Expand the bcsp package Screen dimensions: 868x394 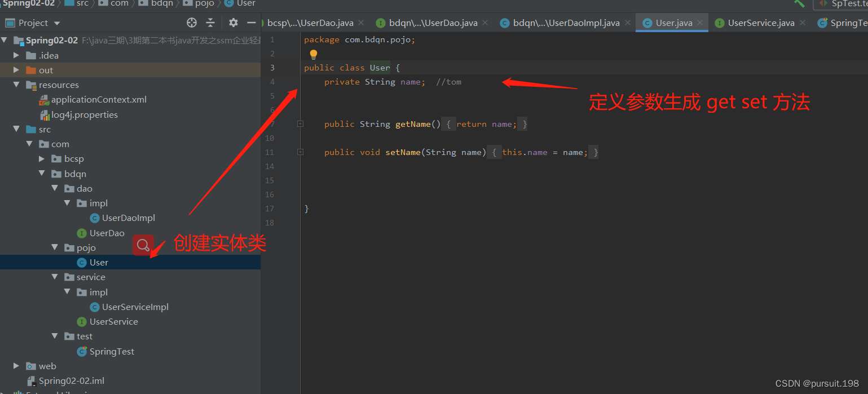click(42, 159)
